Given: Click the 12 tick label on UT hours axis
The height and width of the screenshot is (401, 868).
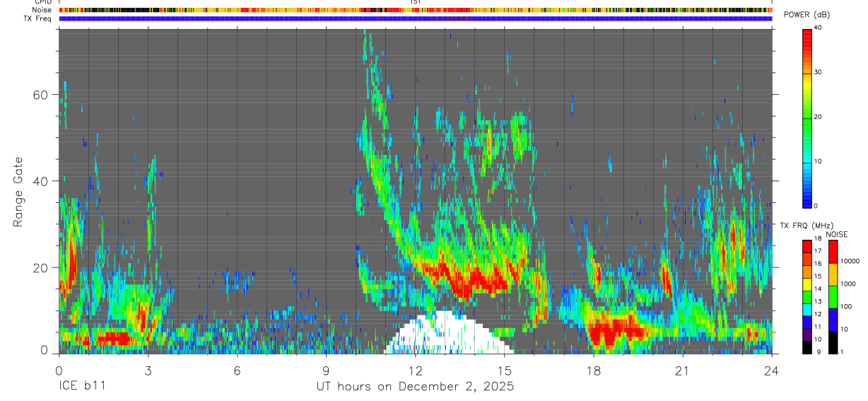Looking at the screenshot, I should [416, 370].
